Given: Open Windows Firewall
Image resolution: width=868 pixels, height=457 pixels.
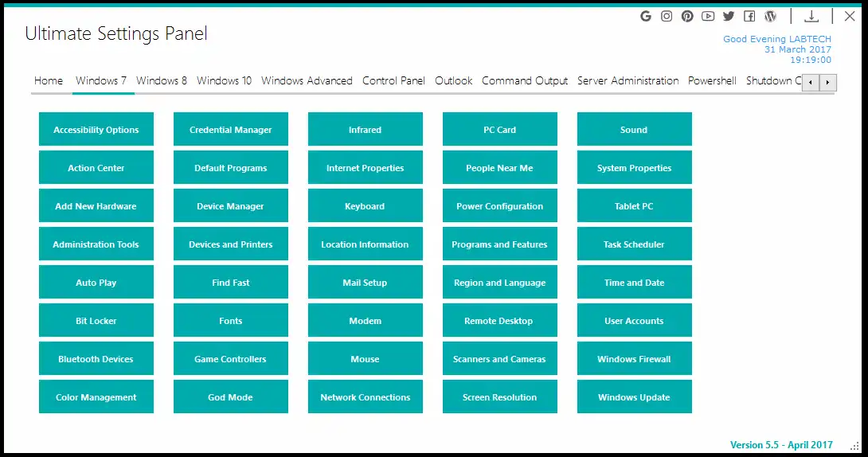Looking at the screenshot, I should point(635,358).
